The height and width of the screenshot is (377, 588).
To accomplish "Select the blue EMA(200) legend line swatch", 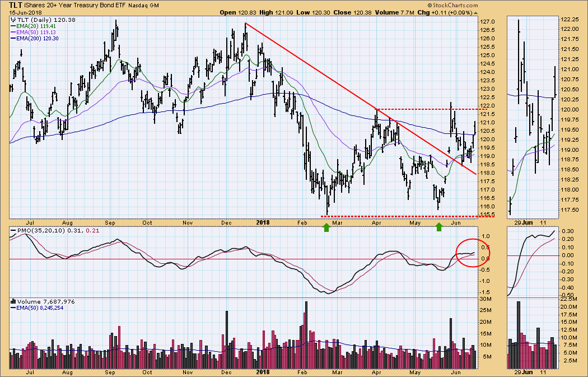I will (13, 38).
